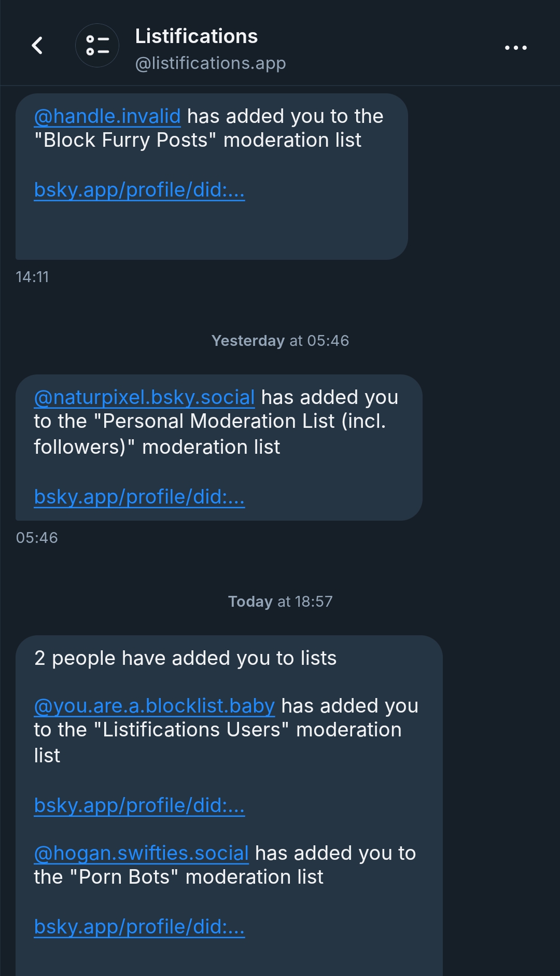The height and width of the screenshot is (976, 560).
Task: Tap the 05:46 timestamp below message
Action: point(37,538)
